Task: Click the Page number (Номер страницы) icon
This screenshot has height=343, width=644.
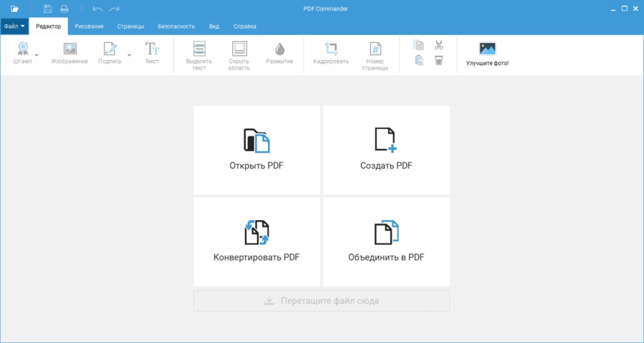Action: [x=375, y=49]
